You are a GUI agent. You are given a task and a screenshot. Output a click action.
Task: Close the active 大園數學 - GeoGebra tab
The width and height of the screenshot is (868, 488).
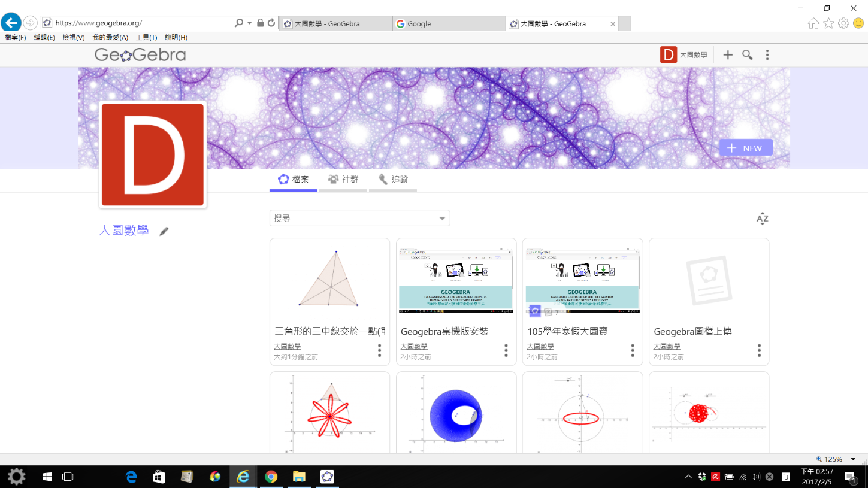coord(613,24)
